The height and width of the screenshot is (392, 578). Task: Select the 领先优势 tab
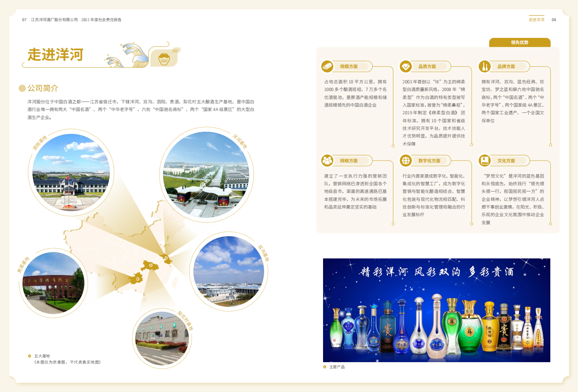520,43
